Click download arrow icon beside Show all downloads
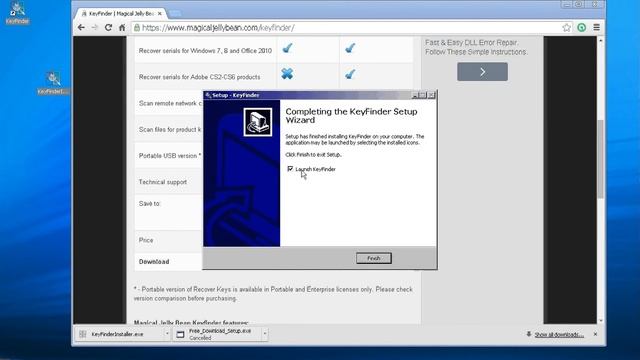The width and height of the screenshot is (640, 360). [x=529, y=334]
